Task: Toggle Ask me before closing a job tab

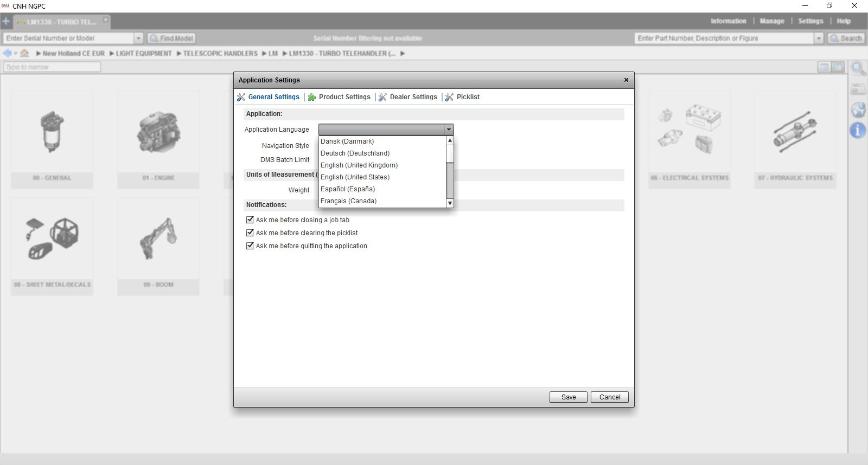Action: 250,219
